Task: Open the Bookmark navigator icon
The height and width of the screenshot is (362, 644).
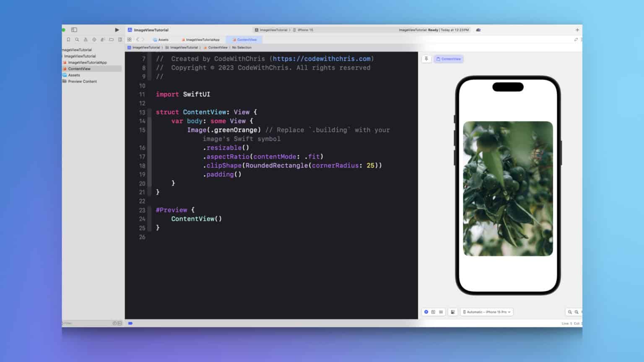Action: (68, 40)
